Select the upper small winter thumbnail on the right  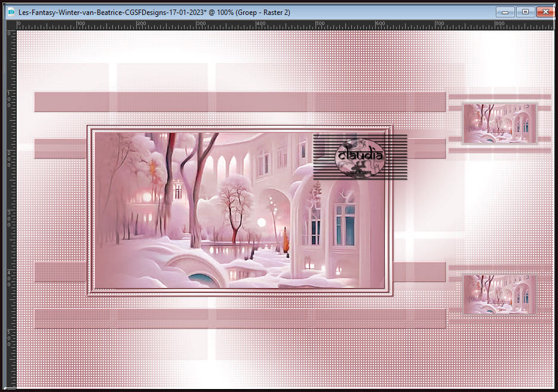(499, 124)
